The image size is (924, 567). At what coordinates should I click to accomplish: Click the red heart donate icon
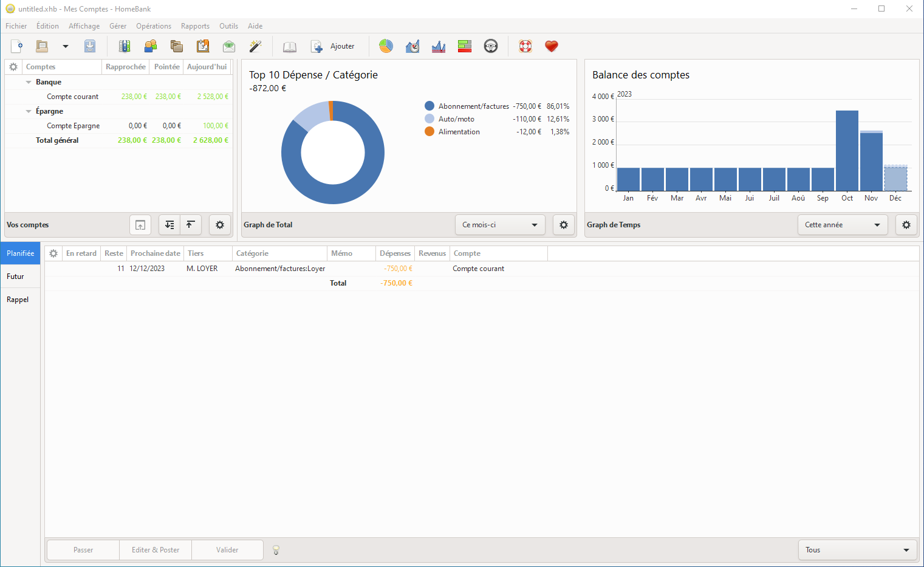click(552, 46)
